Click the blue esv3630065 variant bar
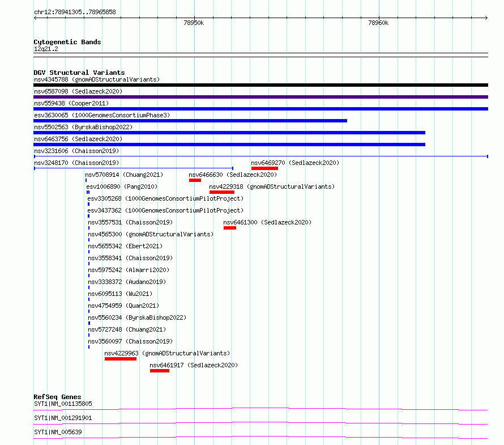 tap(190, 121)
